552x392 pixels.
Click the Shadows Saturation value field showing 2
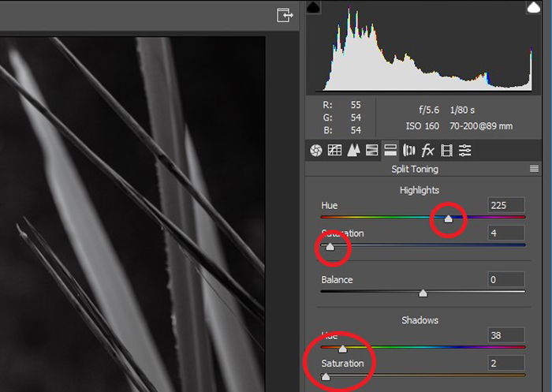(x=506, y=363)
